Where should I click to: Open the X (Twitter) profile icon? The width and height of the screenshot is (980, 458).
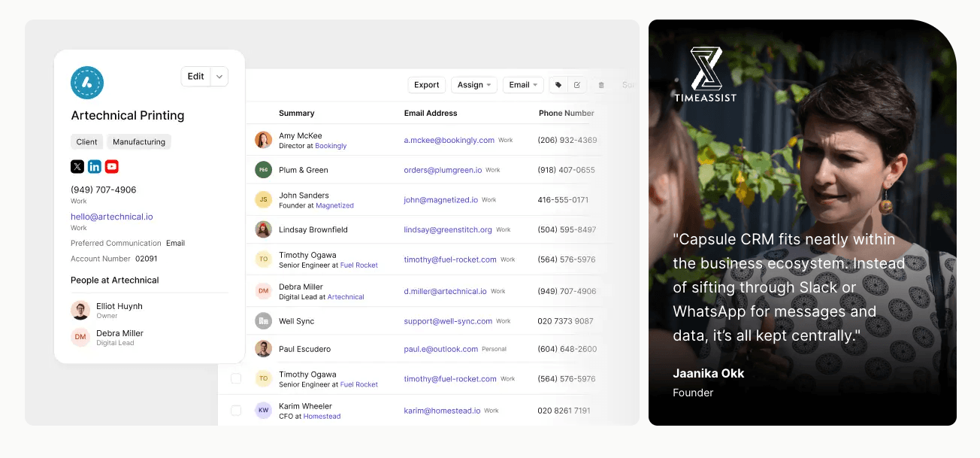(77, 167)
